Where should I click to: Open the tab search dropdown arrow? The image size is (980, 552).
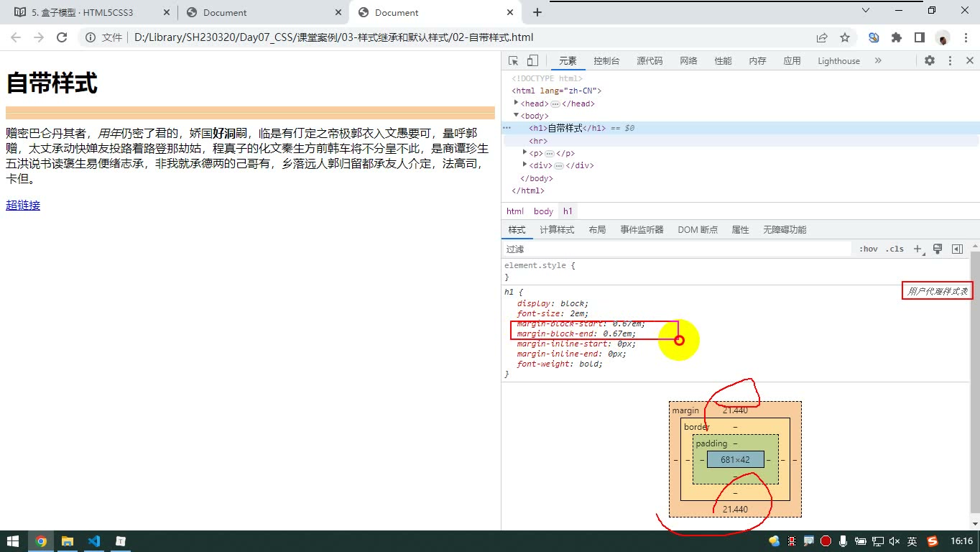(x=866, y=10)
